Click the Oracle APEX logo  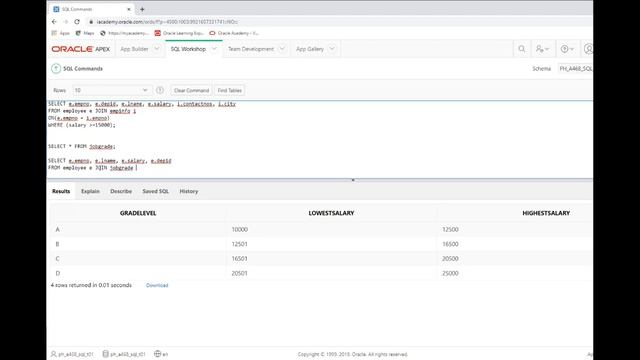[80, 49]
